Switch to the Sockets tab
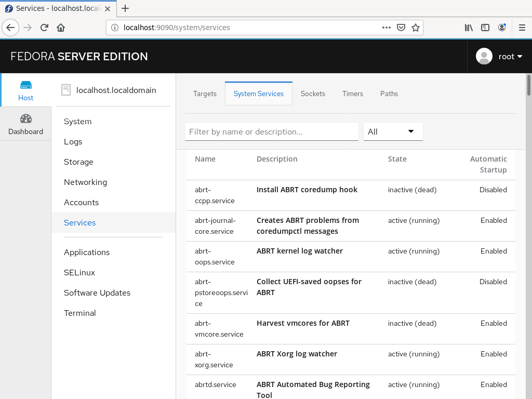 [313, 94]
